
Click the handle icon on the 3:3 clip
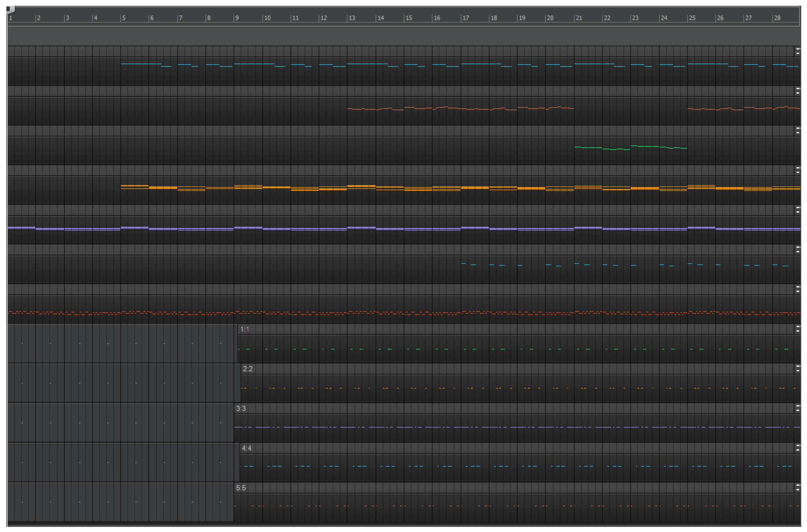click(x=797, y=408)
